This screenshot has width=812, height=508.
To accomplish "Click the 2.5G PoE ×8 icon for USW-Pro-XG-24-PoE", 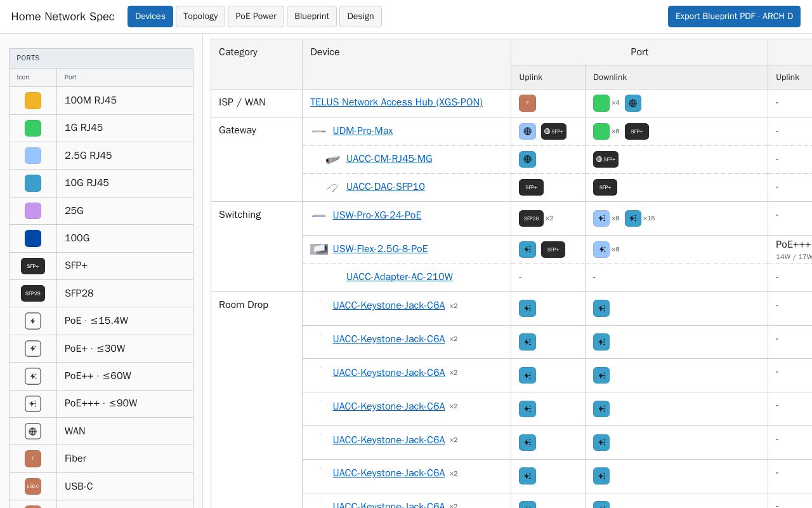I will pos(601,218).
